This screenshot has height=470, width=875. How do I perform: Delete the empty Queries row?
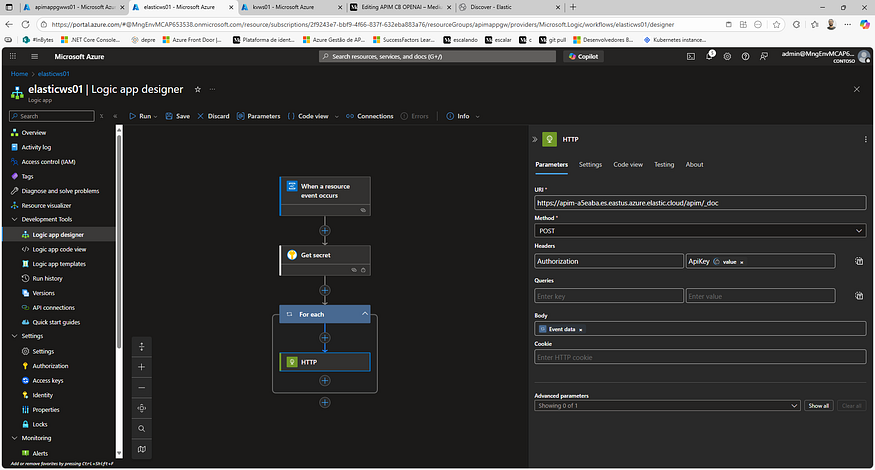[x=859, y=296]
